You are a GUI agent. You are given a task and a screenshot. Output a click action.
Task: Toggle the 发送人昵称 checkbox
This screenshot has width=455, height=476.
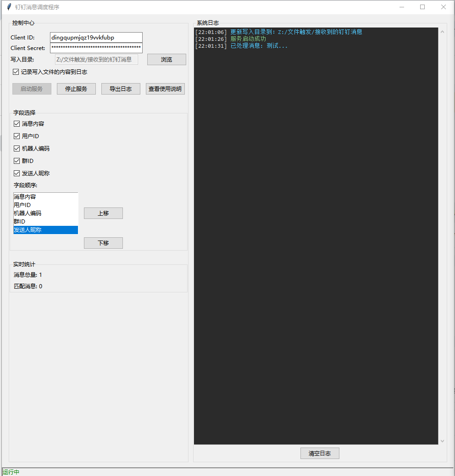17,174
